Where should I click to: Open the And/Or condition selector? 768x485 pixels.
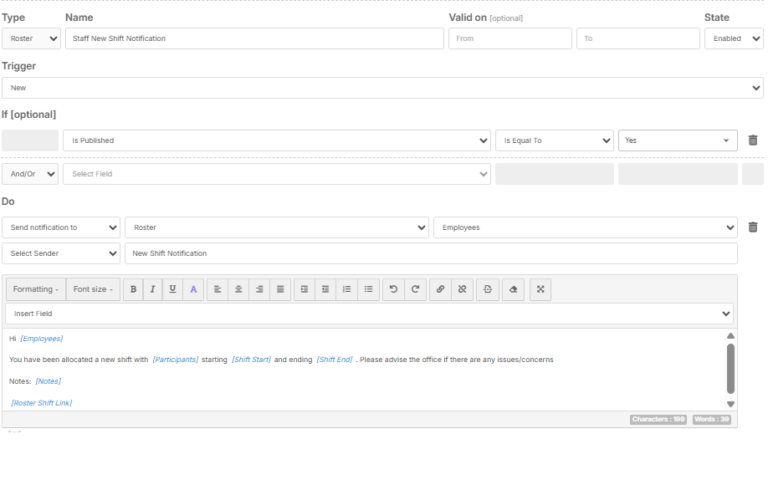[30, 174]
